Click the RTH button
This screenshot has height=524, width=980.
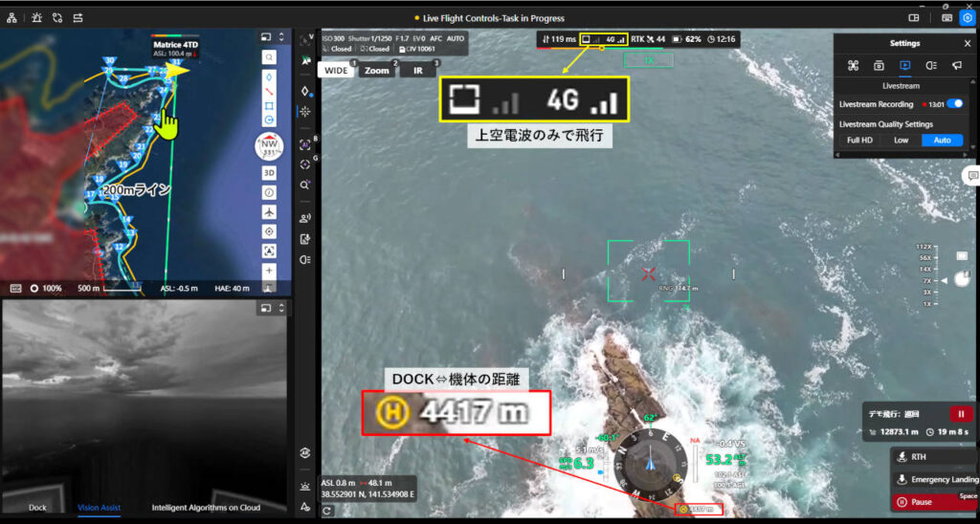[935, 457]
